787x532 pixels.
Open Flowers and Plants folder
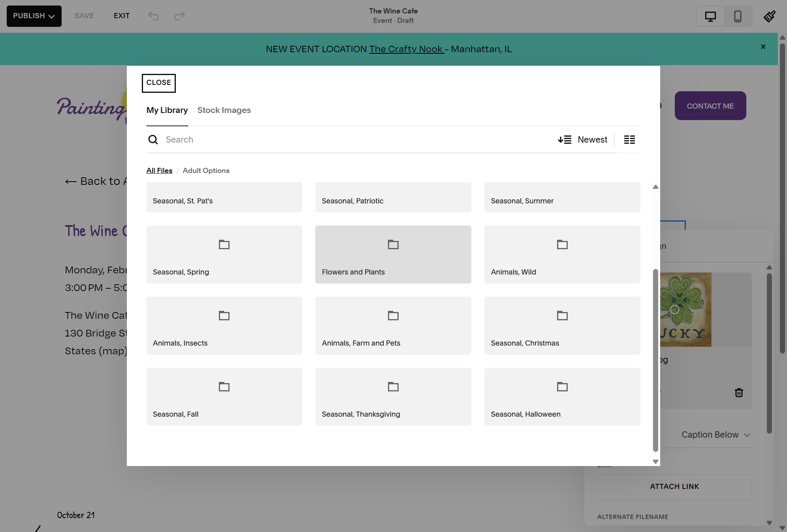[x=393, y=254]
